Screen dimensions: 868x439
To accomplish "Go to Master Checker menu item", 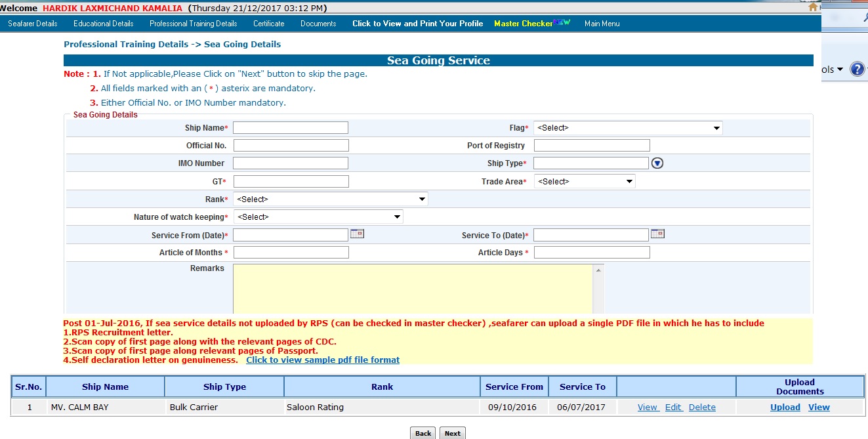I will 531,24.
